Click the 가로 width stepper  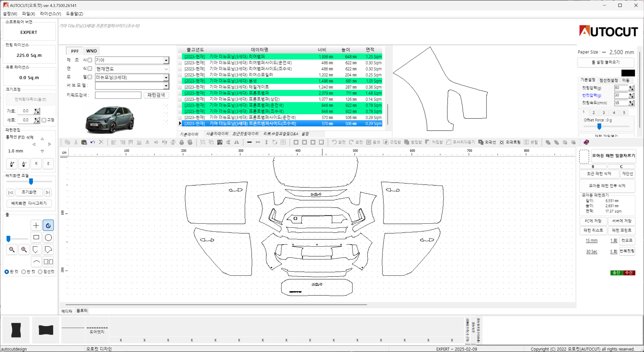pyautogui.click(x=37, y=111)
